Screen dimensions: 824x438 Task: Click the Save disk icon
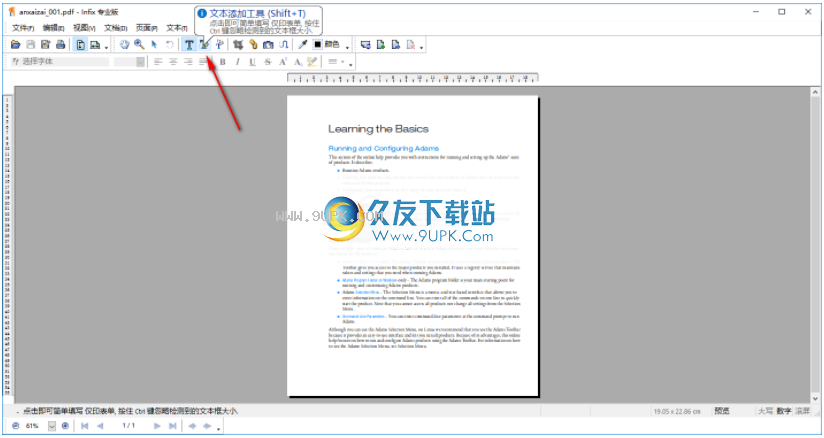pos(30,45)
